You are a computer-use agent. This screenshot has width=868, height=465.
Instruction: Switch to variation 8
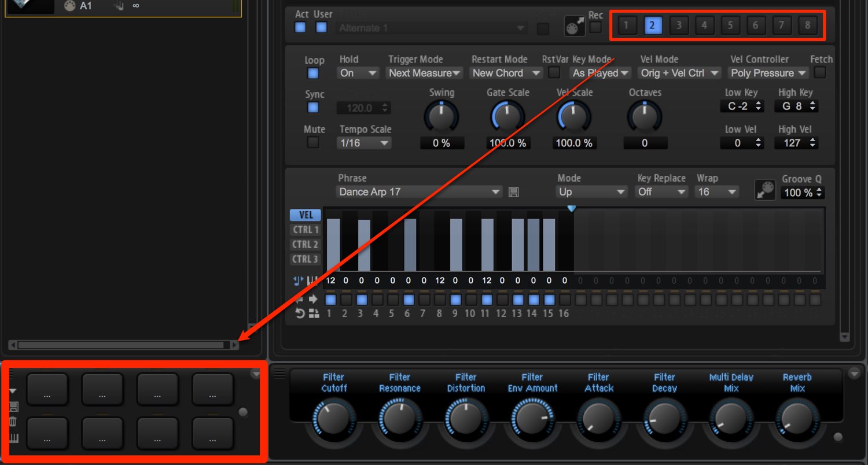coord(807,25)
